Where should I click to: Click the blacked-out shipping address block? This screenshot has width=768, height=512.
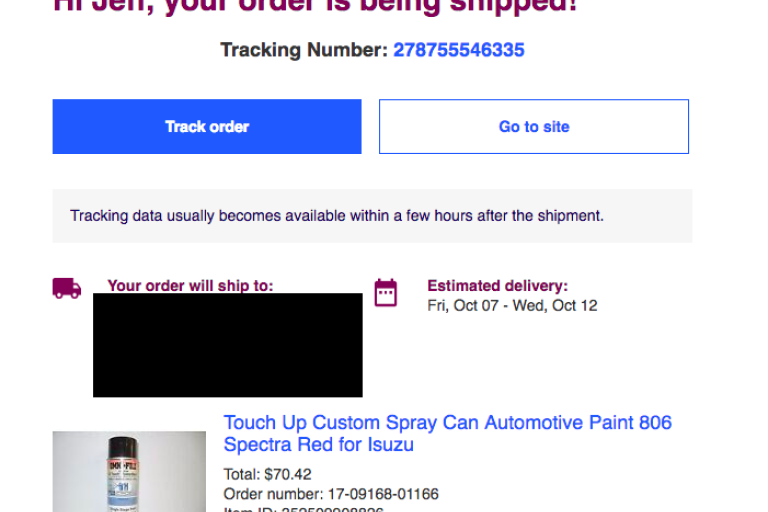tap(228, 345)
